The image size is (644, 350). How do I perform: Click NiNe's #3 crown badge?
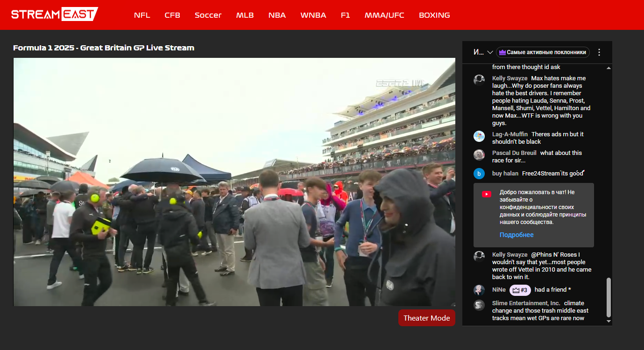pyautogui.click(x=520, y=290)
